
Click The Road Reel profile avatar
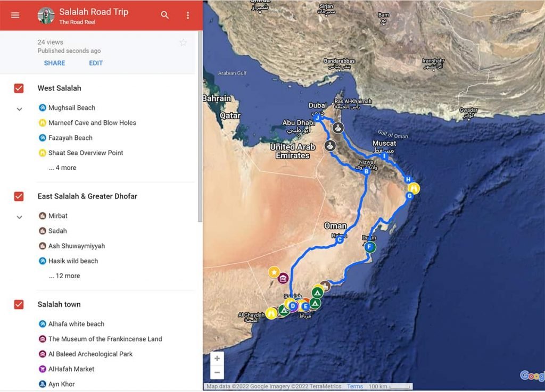pos(46,15)
